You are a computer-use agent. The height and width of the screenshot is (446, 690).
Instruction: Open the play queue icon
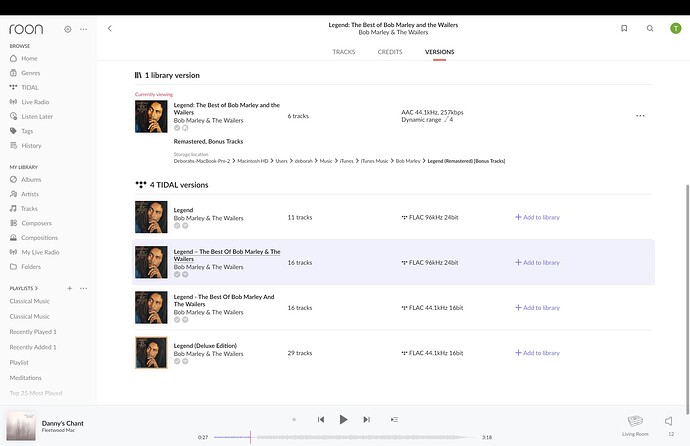click(394, 420)
